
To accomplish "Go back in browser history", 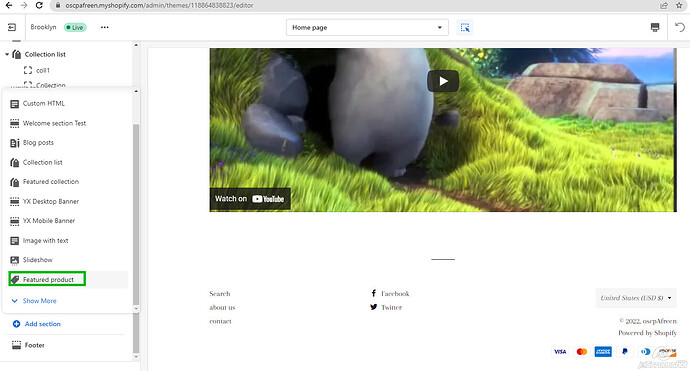I will 8,5.
